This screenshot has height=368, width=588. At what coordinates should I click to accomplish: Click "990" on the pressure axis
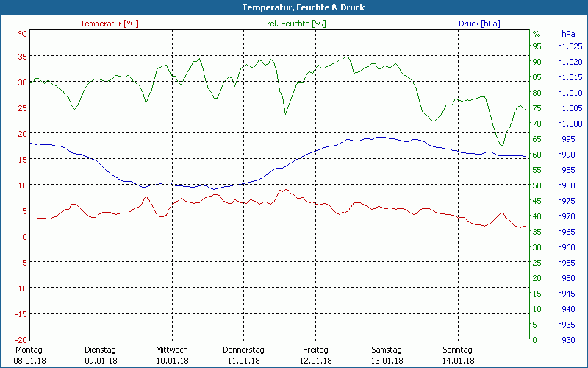pos(568,155)
